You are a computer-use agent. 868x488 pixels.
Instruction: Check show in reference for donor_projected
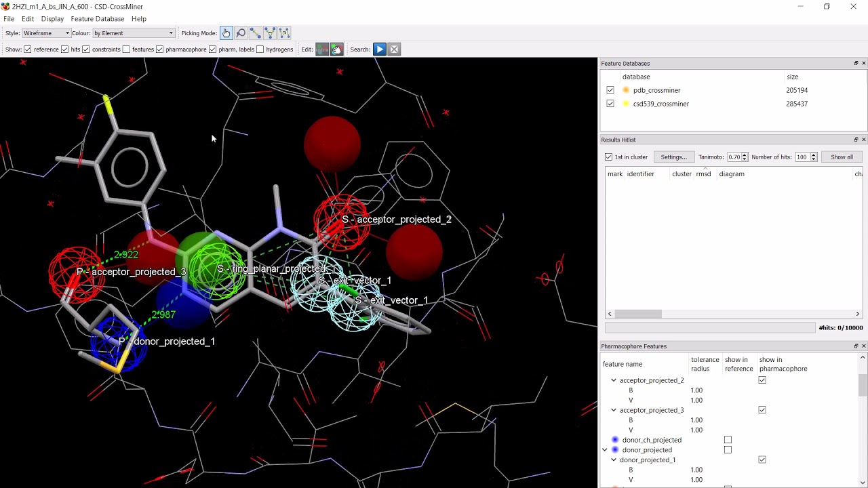[728, 450]
